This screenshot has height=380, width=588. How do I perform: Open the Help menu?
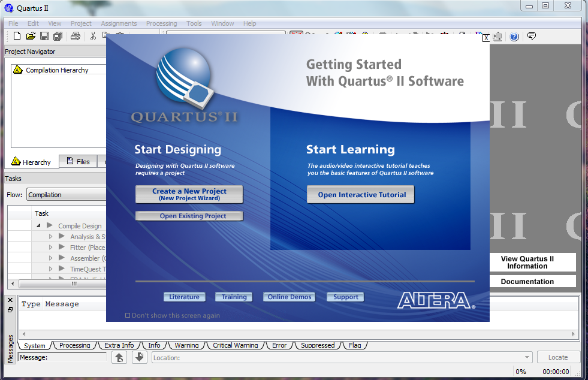250,23
